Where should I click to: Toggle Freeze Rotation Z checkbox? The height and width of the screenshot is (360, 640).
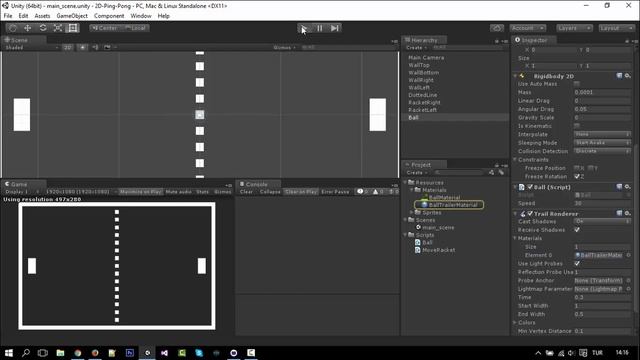point(577,176)
